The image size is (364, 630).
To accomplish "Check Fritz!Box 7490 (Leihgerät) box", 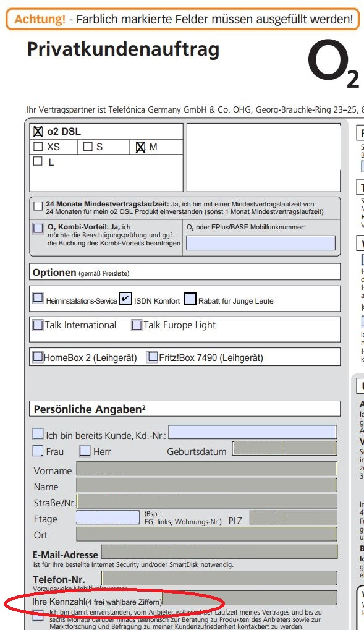I will tap(153, 357).
